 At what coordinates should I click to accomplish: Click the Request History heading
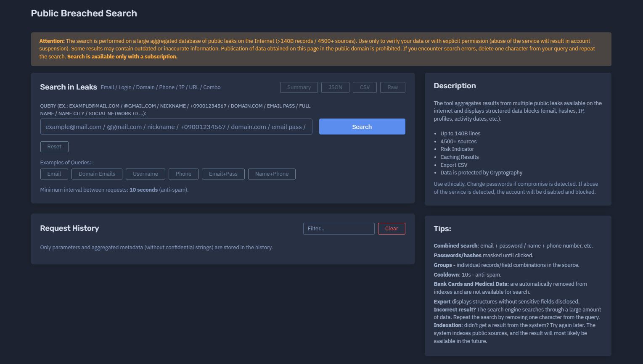(x=69, y=228)
